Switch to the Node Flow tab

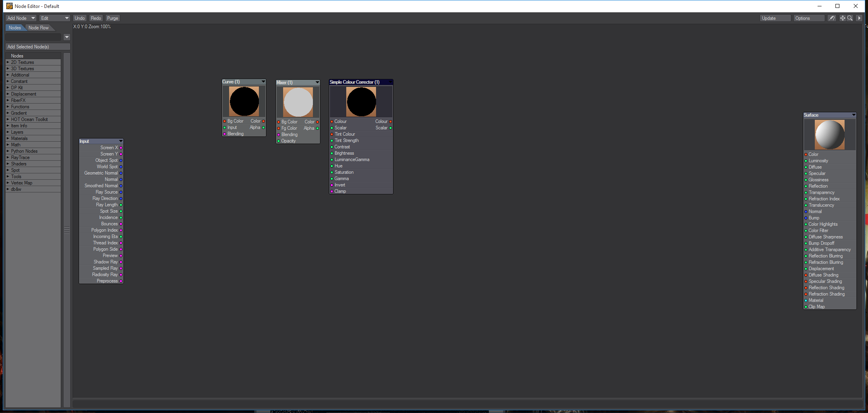pyautogui.click(x=39, y=28)
